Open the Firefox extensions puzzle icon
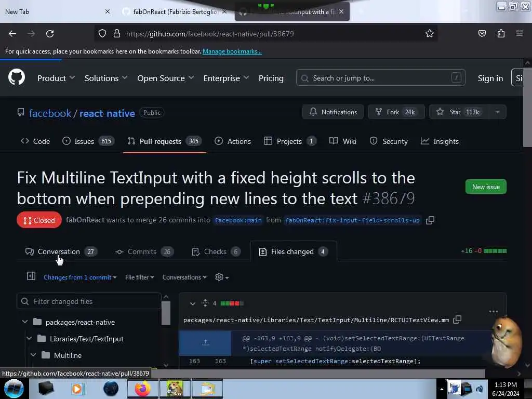The image size is (532, 399). pyautogui.click(x=501, y=33)
